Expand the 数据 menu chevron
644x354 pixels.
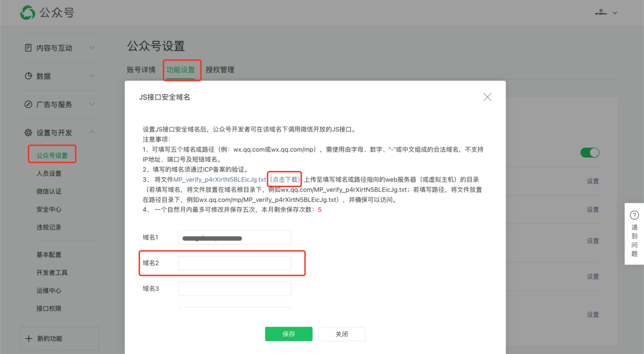(x=92, y=76)
